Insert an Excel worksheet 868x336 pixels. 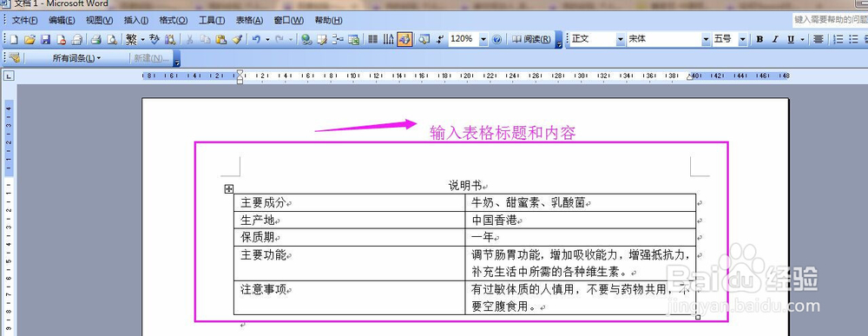(x=353, y=39)
